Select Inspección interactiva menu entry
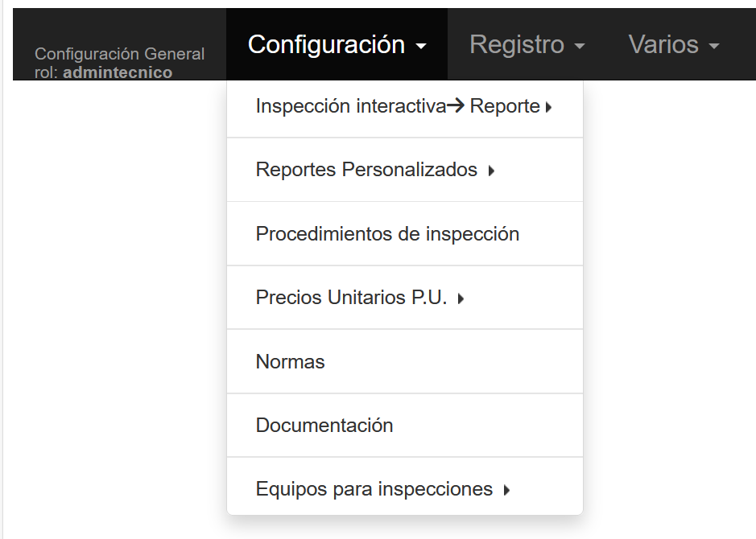Image resolution: width=756 pixels, height=539 pixels. [350, 106]
